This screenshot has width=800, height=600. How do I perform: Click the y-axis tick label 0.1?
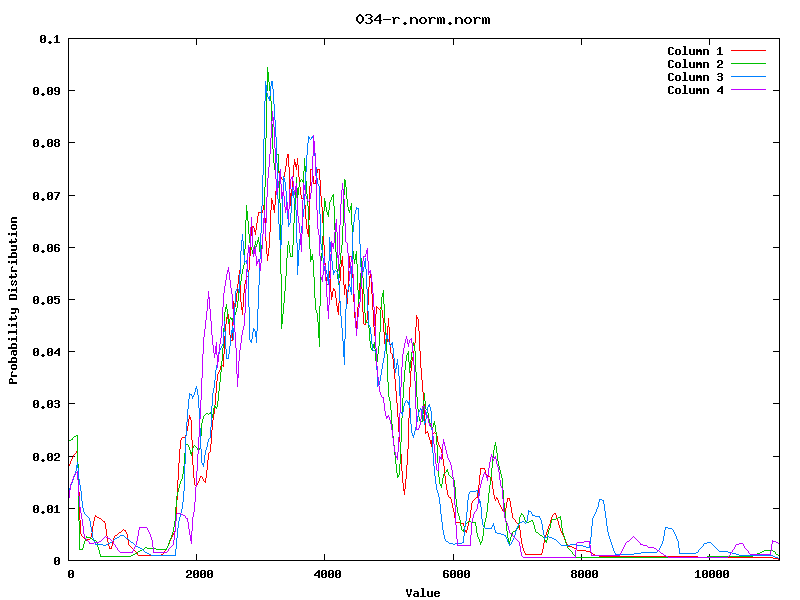[x=49, y=39]
